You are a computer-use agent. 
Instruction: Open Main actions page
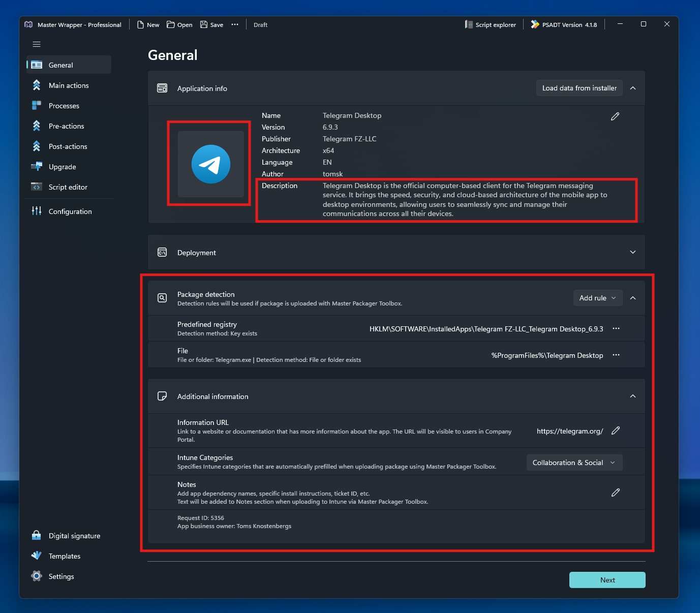[69, 85]
